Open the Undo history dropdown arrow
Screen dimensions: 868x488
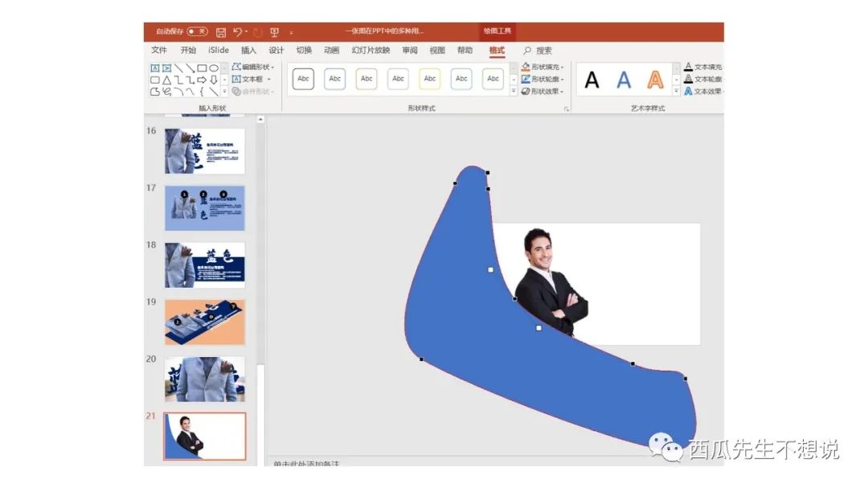[x=247, y=31]
